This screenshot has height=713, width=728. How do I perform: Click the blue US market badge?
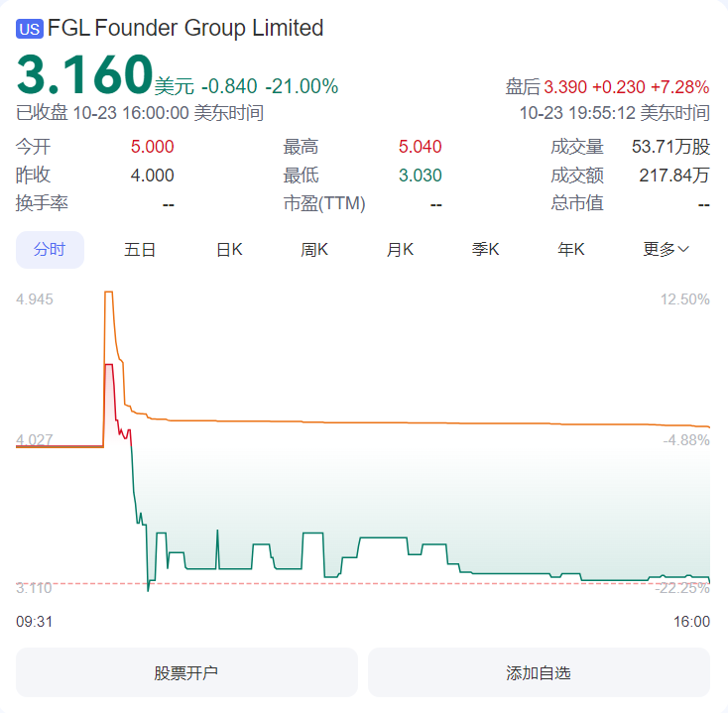pos(29,29)
